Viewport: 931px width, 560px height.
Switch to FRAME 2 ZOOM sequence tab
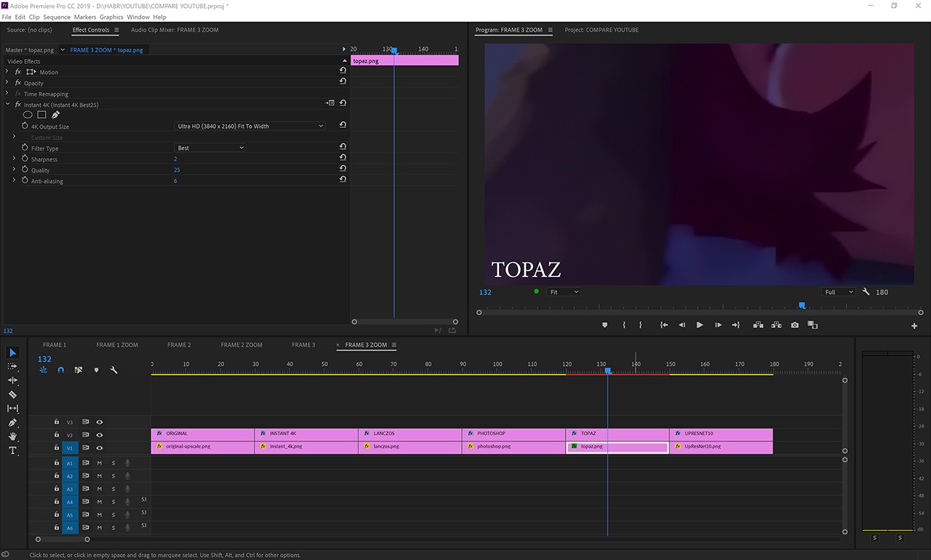click(241, 345)
